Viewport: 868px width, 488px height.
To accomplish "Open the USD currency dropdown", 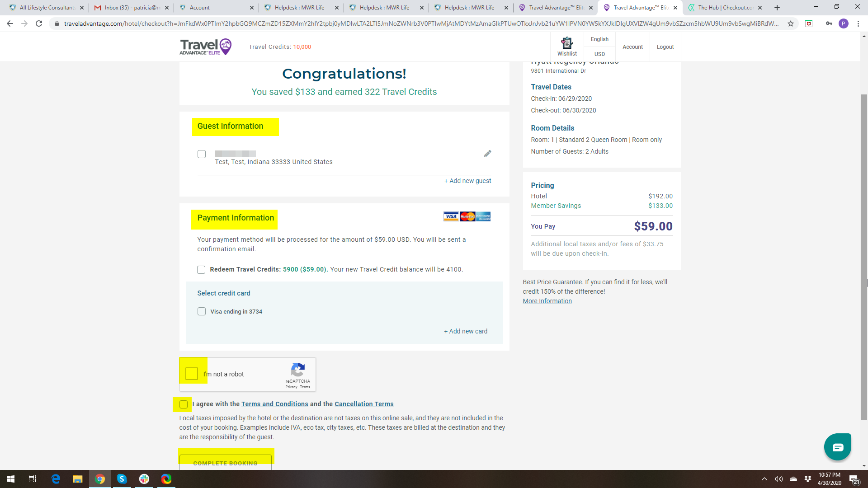I will point(599,54).
